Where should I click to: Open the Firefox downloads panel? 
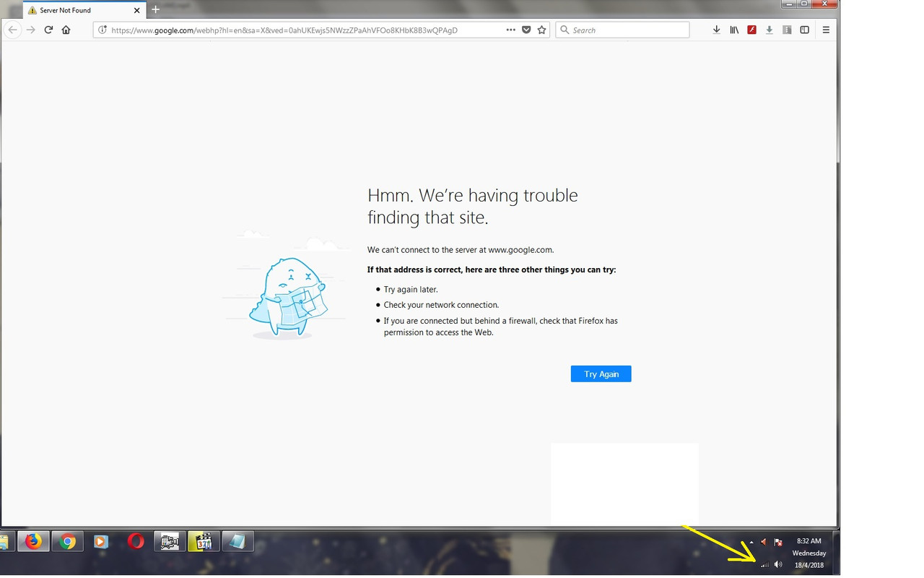pos(716,30)
